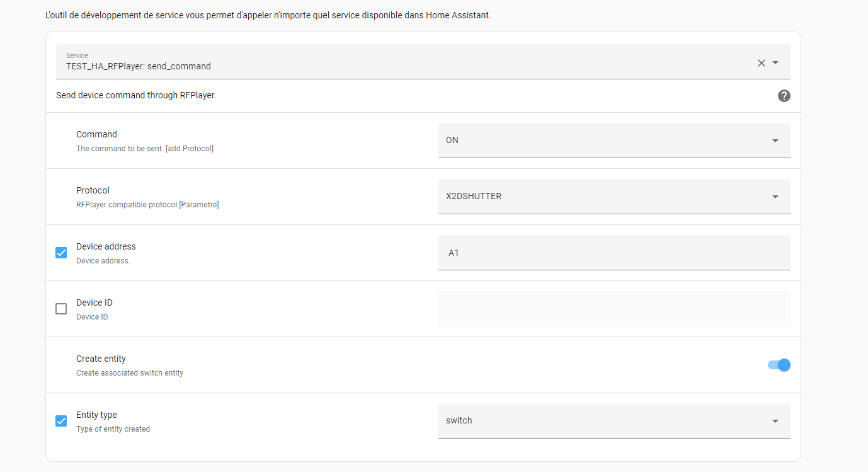Clear the selected service with the X icon
This screenshot has height=472, width=868.
click(x=761, y=62)
